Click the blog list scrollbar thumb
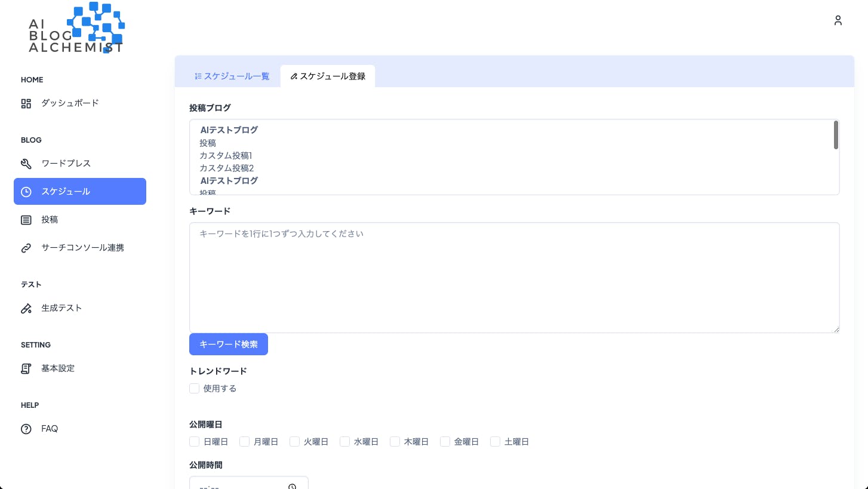Viewport: 868px width, 489px height. click(836, 135)
